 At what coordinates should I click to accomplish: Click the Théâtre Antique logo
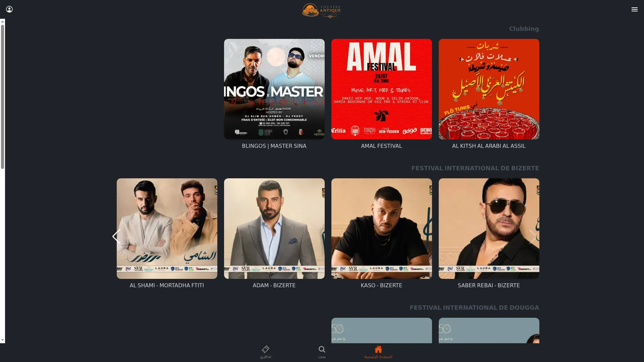pyautogui.click(x=321, y=10)
